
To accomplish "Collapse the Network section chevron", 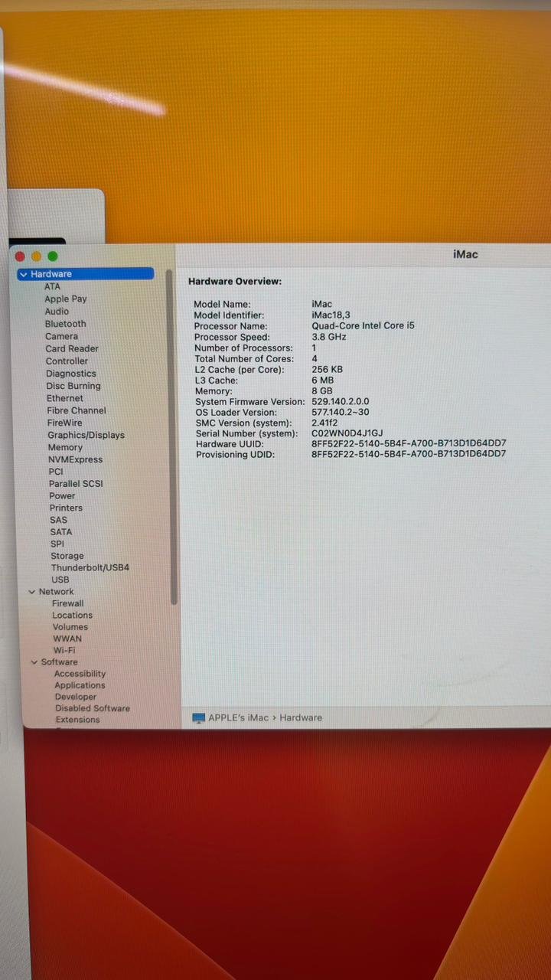I will (x=31, y=592).
